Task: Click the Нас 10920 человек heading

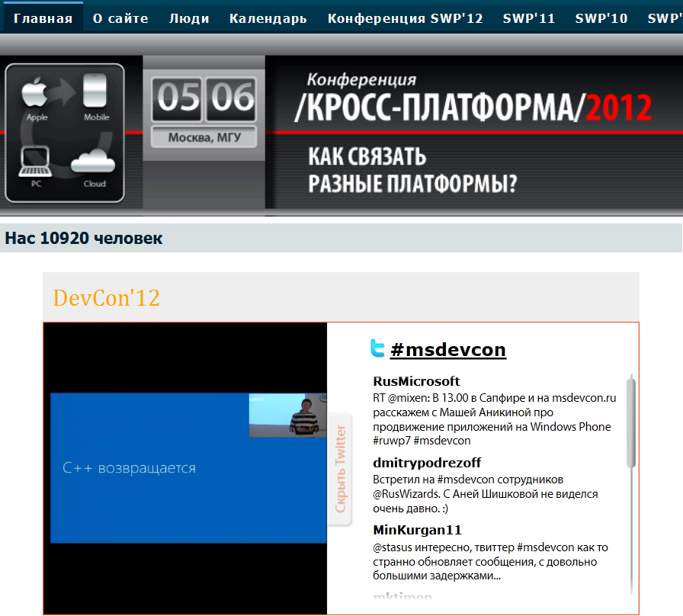Action: tap(84, 239)
